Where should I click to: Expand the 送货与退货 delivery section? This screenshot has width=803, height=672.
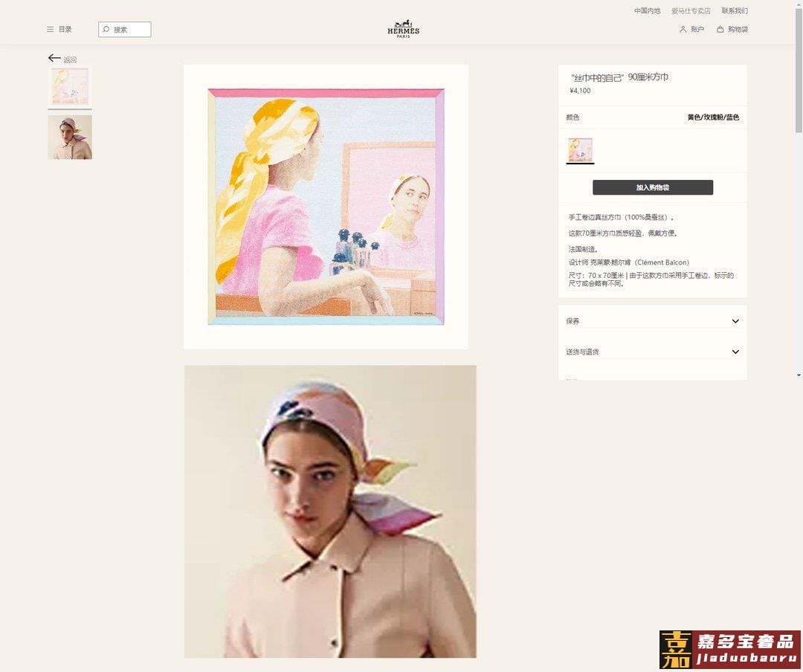coord(653,352)
